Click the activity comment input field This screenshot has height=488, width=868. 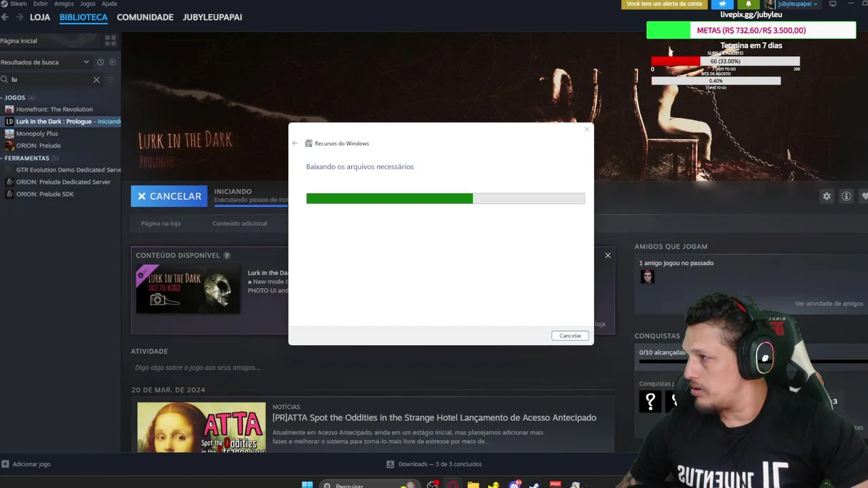coord(372,367)
